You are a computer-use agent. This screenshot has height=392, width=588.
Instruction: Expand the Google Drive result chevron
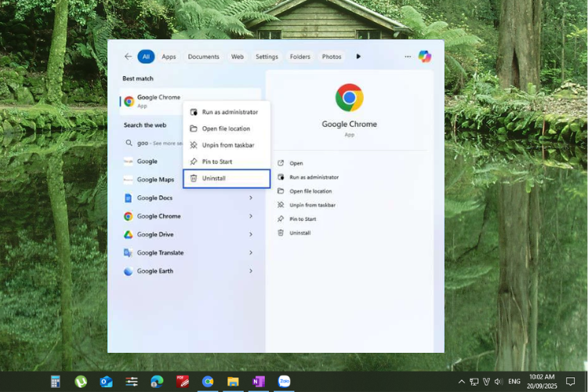click(251, 234)
